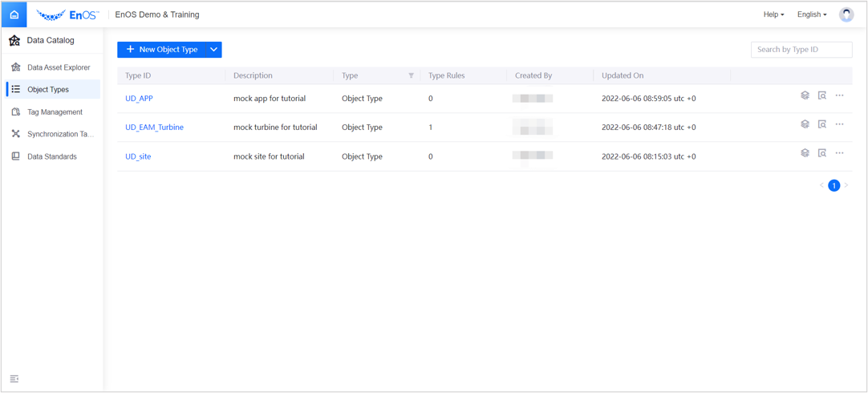Click the layers icon in UD_APP row

point(805,95)
